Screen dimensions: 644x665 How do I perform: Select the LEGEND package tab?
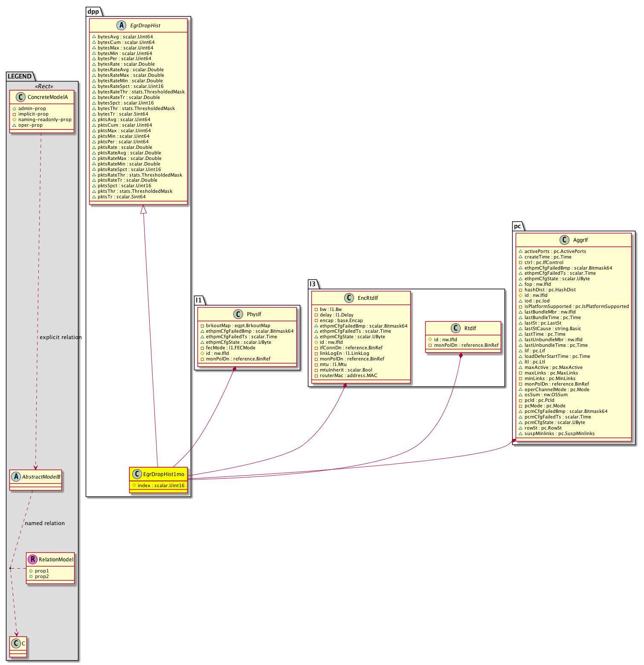20,76
